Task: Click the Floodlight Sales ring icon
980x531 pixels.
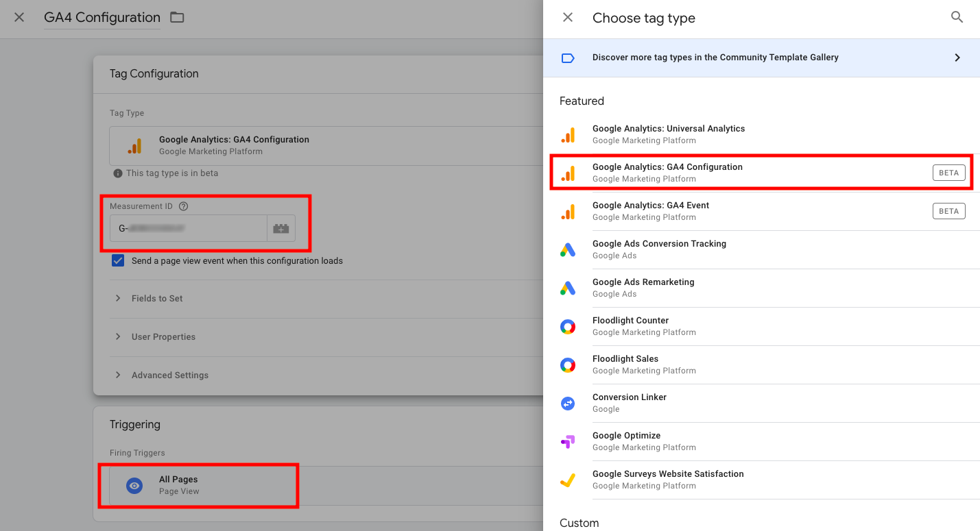Action: pyautogui.click(x=568, y=365)
